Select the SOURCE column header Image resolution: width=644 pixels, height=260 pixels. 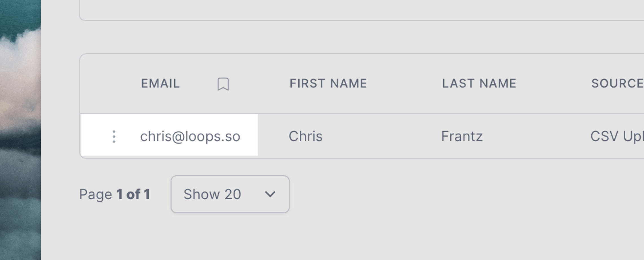617,84
